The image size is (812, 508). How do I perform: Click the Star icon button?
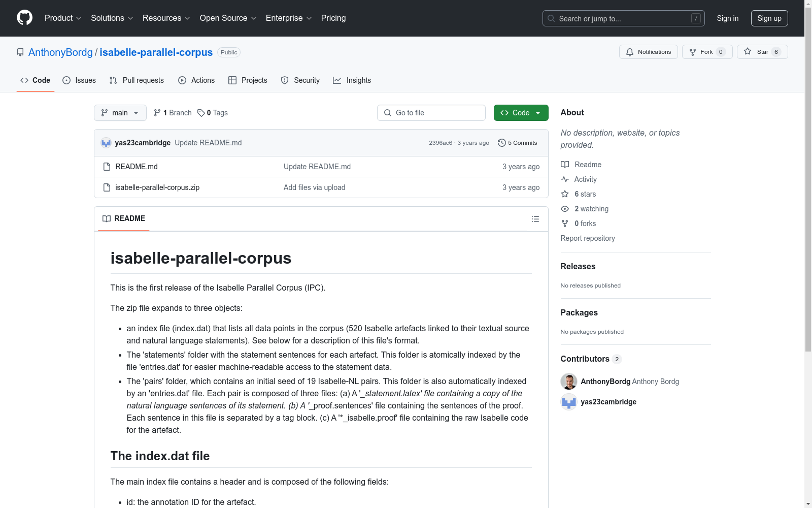pyautogui.click(x=748, y=52)
